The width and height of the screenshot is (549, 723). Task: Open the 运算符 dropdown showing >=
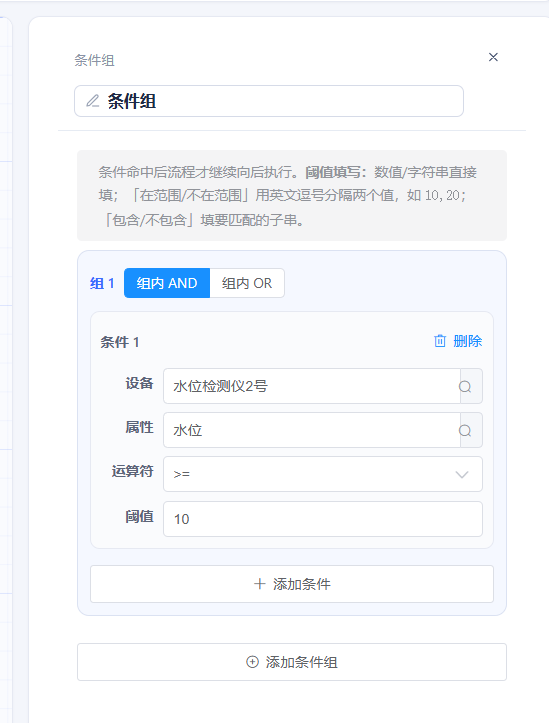pyautogui.click(x=323, y=474)
